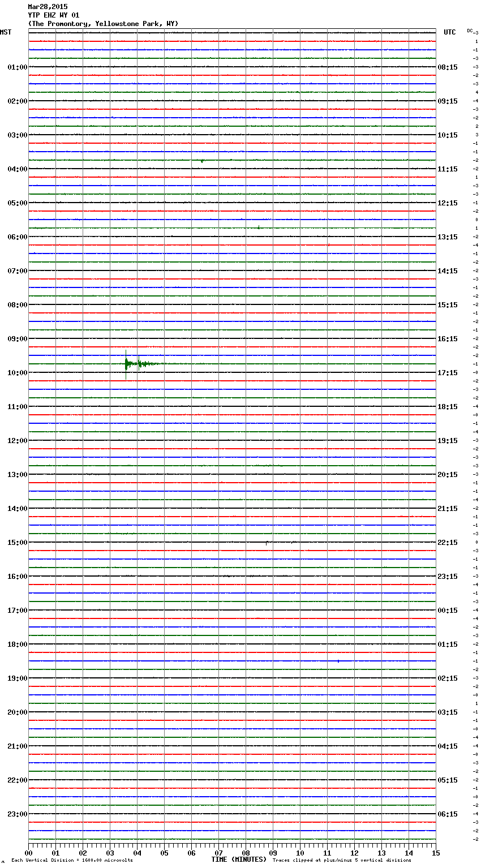481x868 pixels.
Task: Click the MST axis header
Action: (x=6, y=32)
